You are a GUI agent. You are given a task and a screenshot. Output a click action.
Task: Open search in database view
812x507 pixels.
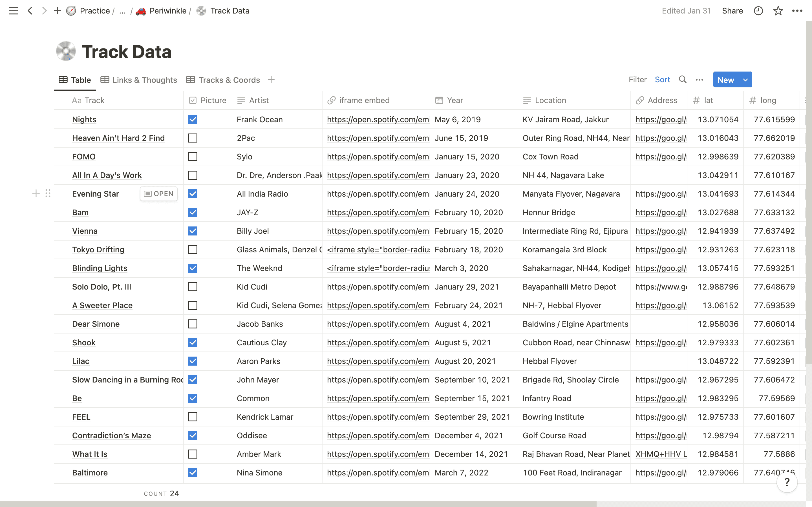point(683,79)
